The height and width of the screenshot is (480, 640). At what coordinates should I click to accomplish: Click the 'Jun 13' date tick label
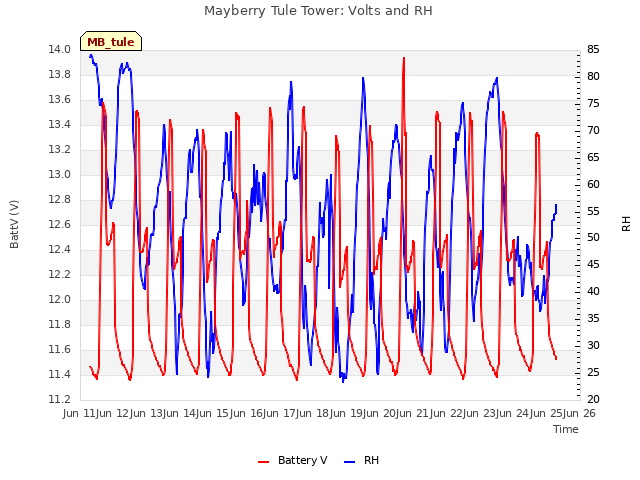pos(147,413)
